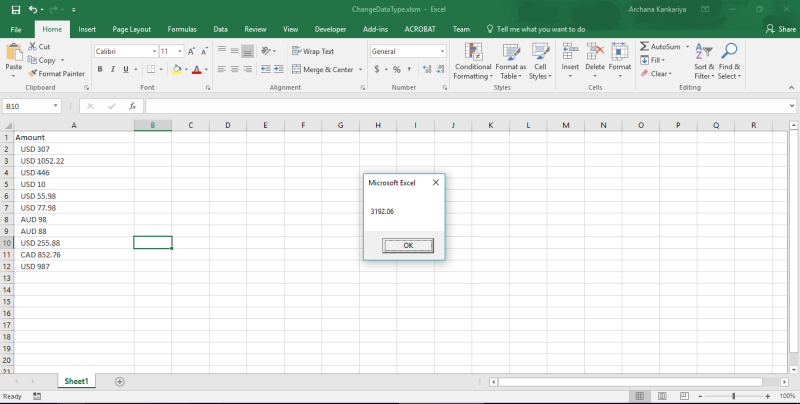Decrease font size with the small A icon
The width and height of the screenshot is (800, 404).
click(x=204, y=52)
